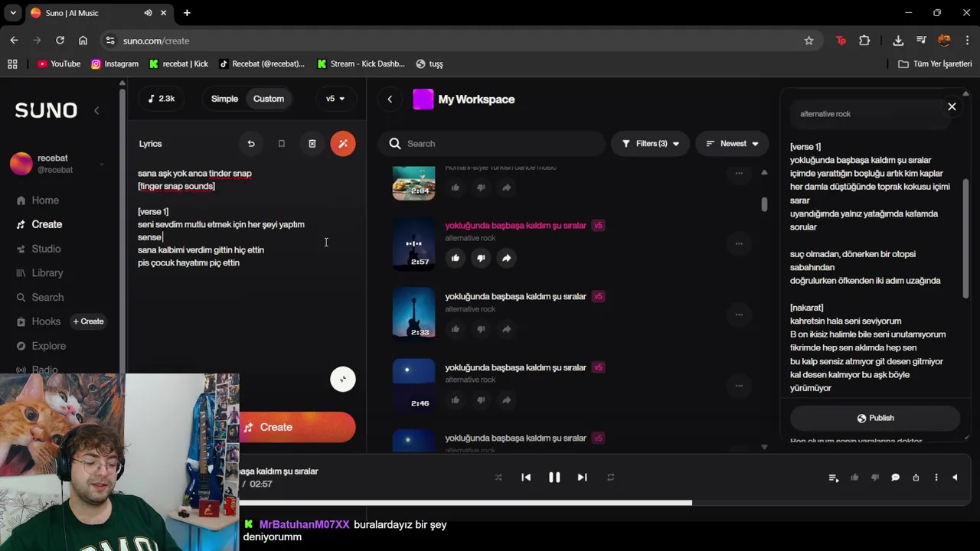Open the playing song title link in list

click(515, 226)
